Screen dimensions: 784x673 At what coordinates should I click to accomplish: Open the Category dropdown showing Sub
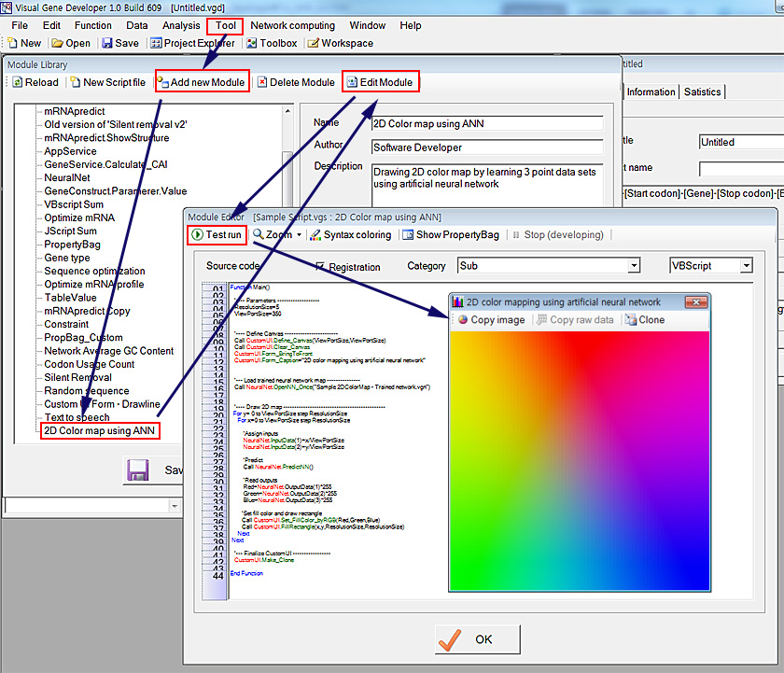click(634, 265)
